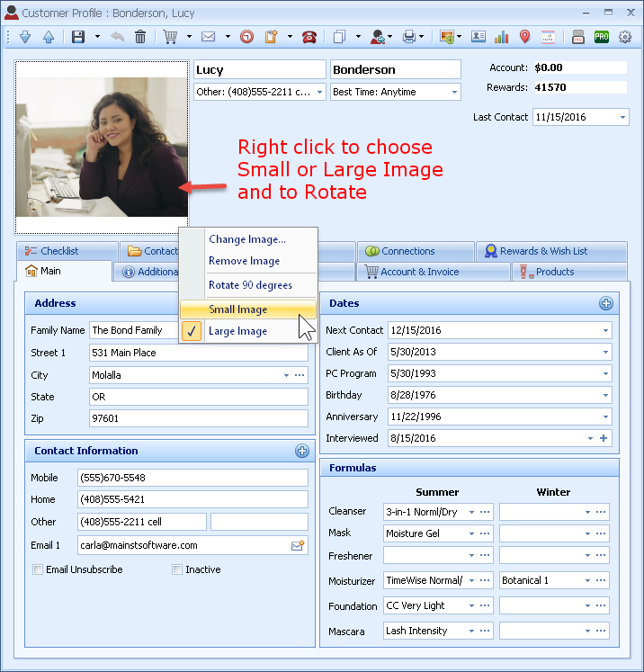The image size is (644, 672).
Task: Open the shopping cart toolbar icon
Action: pos(170,37)
